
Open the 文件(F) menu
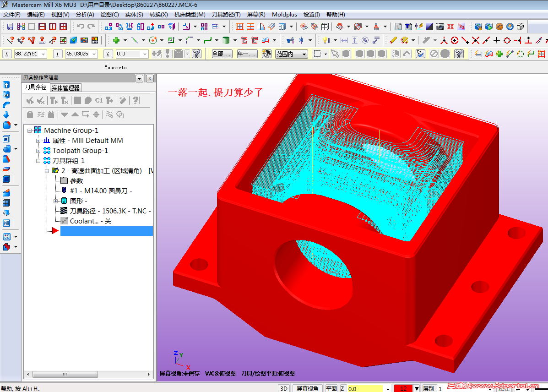pos(11,14)
